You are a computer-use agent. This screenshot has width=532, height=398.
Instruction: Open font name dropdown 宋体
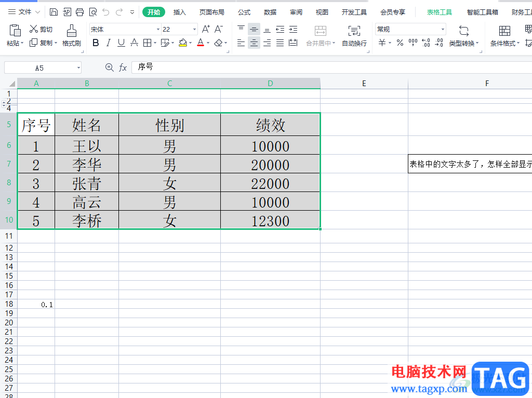point(158,30)
